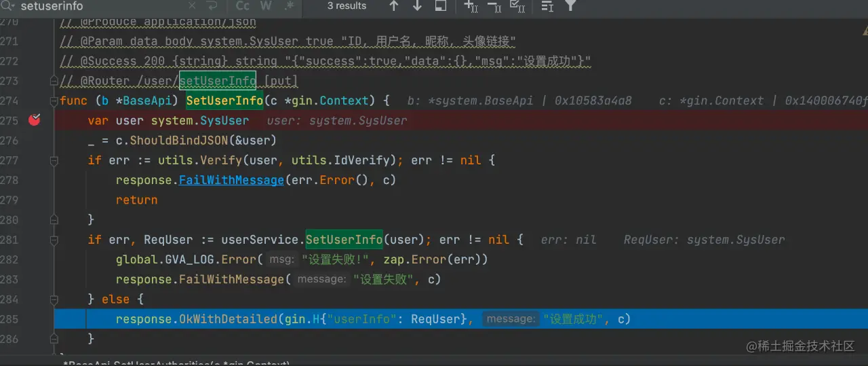The width and height of the screenshot is (868, 366).
Task: Click the c: *gin.Context inline debug value
Action: tap(764, 100)
